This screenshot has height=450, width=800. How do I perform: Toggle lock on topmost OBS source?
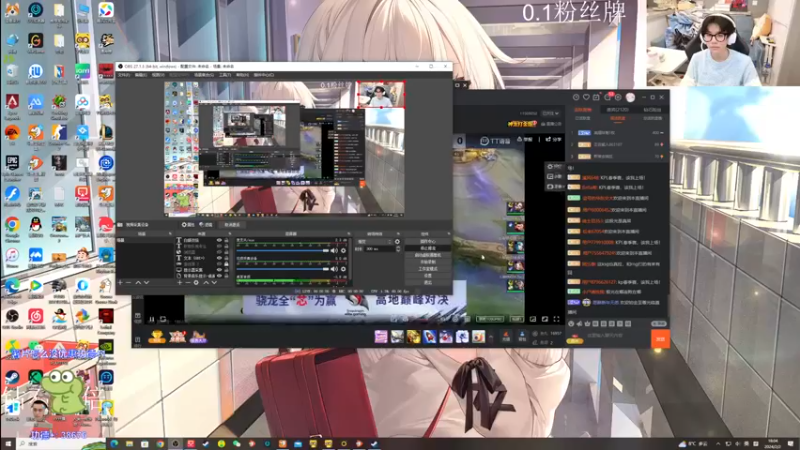click(x=227, y=240)
